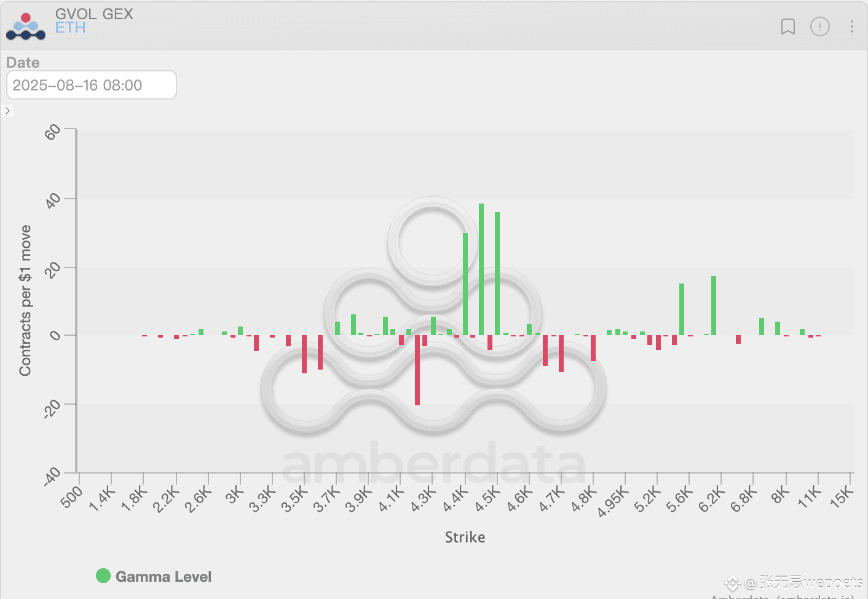Click the bookmark icon in header

point(787,26)
